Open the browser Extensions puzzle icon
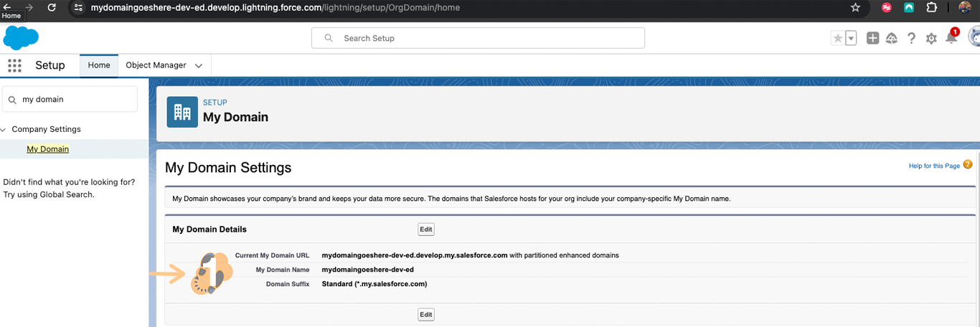The image size is (980, 327). [x=931, y=8]
